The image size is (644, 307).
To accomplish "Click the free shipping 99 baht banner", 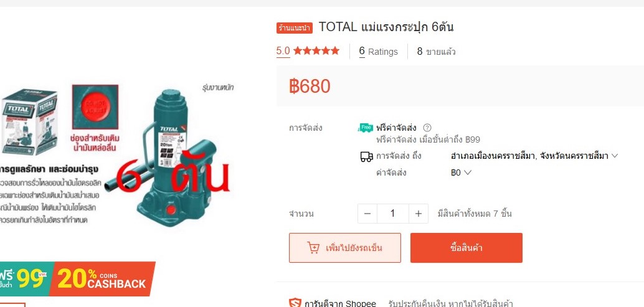I will pyautogui.click(x=25, y=279).
